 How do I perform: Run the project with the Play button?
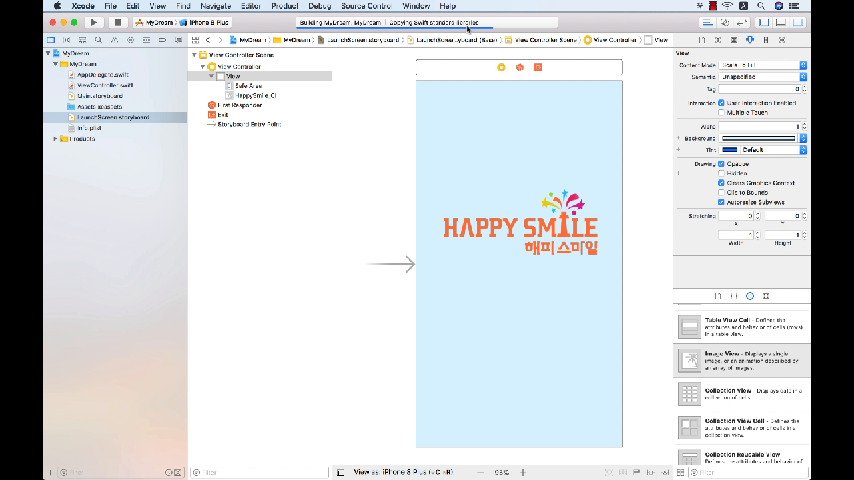[x=94, y=22]
